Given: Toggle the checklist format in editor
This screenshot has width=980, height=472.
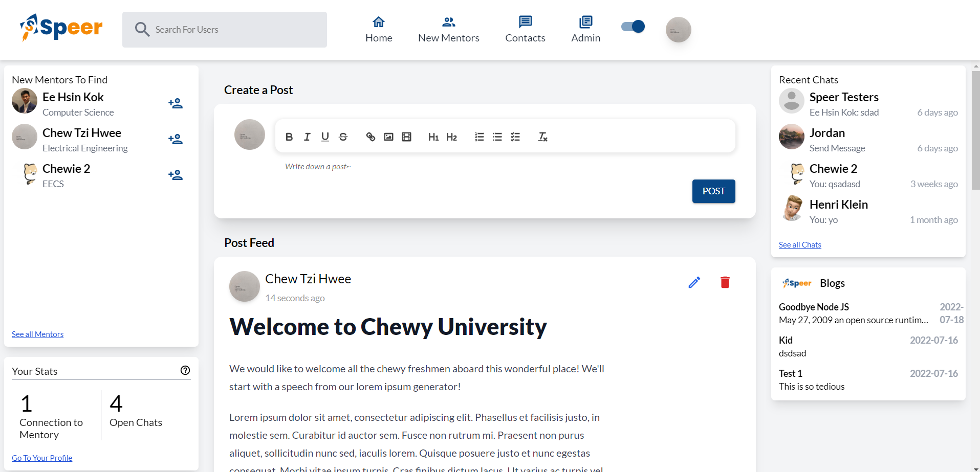Looking at the screenshot, I should click(515, 137).
